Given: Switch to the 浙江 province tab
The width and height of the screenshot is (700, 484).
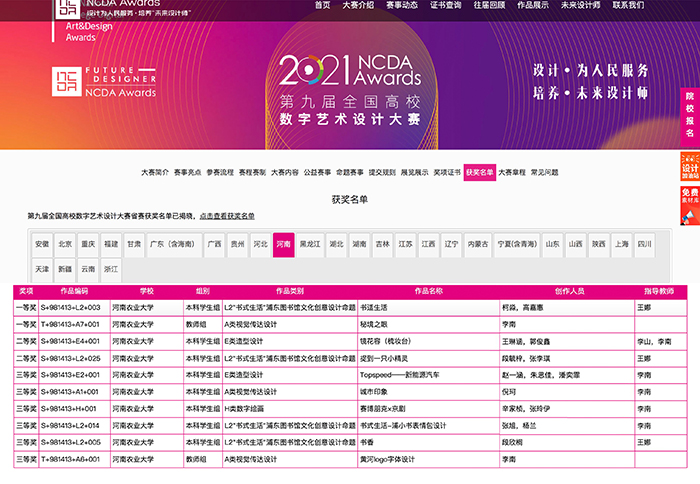Looking at the screenshot, I should coord(111,269).
